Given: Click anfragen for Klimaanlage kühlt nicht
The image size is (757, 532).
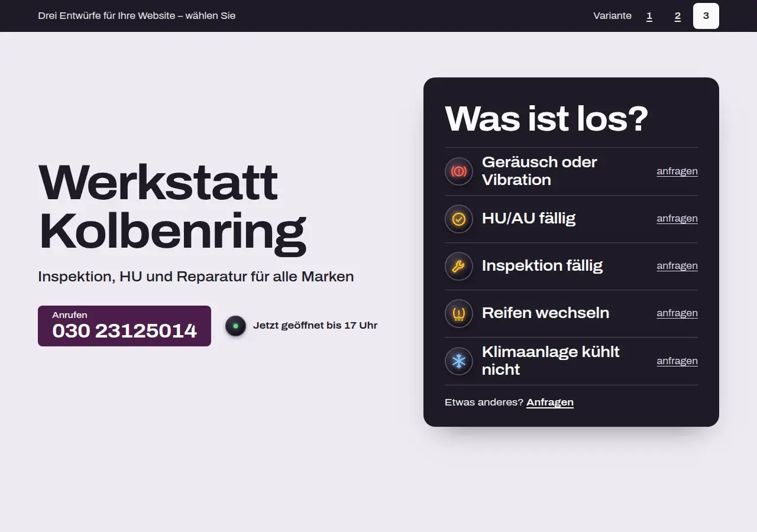Looking at the screenshot, I should pyautogui.click(x=677, y=361).
